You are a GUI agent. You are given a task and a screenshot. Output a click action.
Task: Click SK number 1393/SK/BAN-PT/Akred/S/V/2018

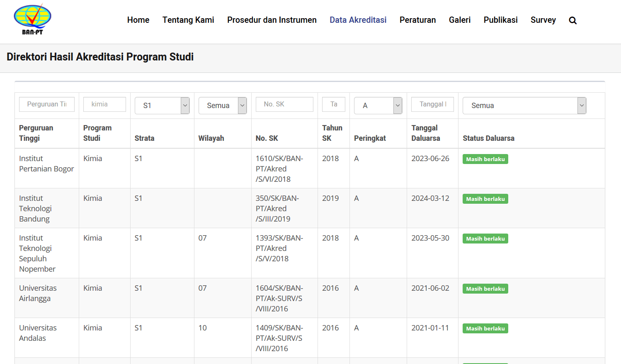pos(279,248)
